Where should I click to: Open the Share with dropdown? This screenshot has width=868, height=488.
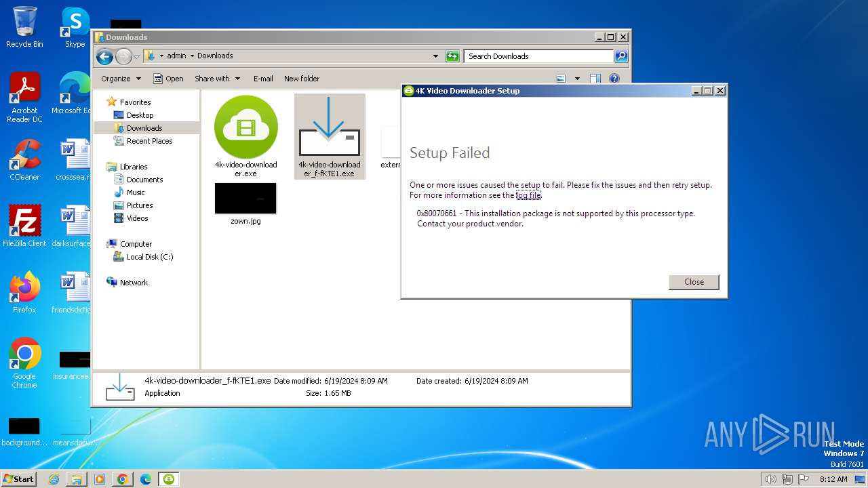217,79
